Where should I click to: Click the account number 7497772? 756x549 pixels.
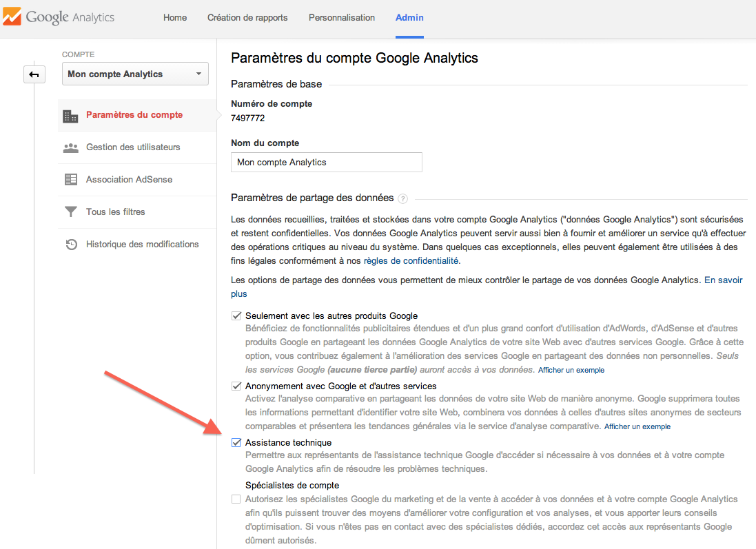click(248, 118)
